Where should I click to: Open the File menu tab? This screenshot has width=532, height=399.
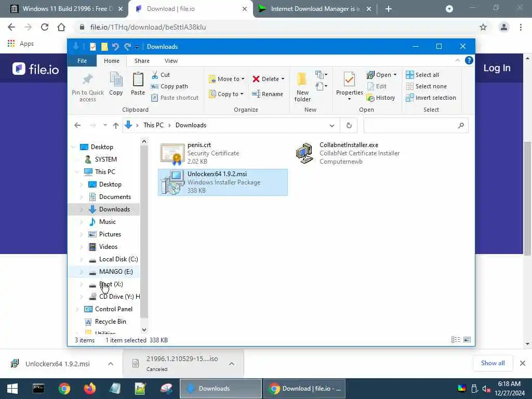click(x=82, y=61)
